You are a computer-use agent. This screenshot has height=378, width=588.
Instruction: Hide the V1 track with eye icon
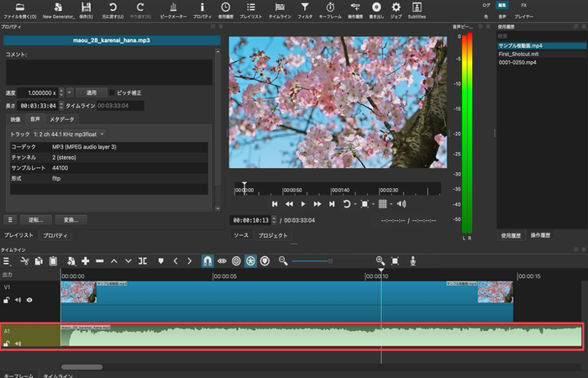[29, 299]
